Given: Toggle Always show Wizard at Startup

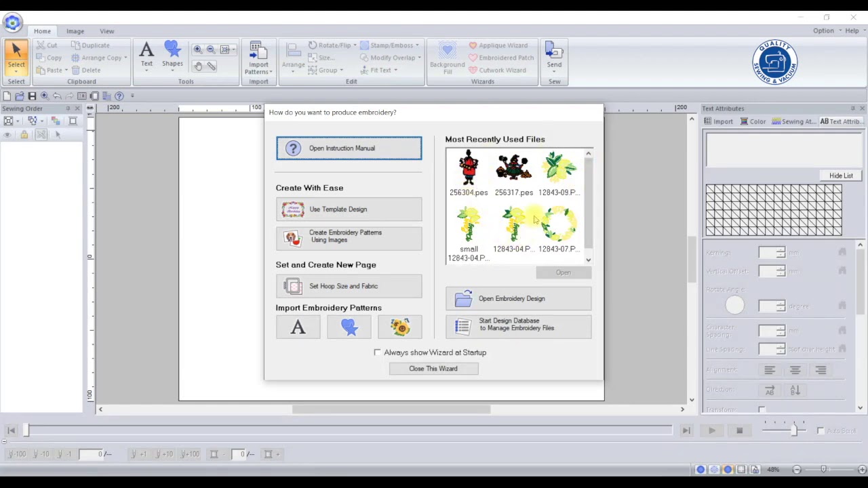Looking at the screenshot, I should (x=378, y=352).
